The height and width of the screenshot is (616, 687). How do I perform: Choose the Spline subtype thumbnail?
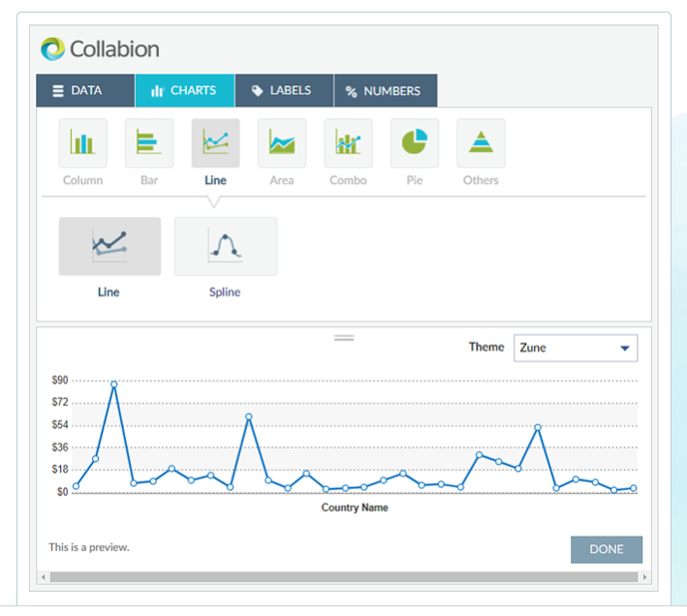[x=226, y=246]
